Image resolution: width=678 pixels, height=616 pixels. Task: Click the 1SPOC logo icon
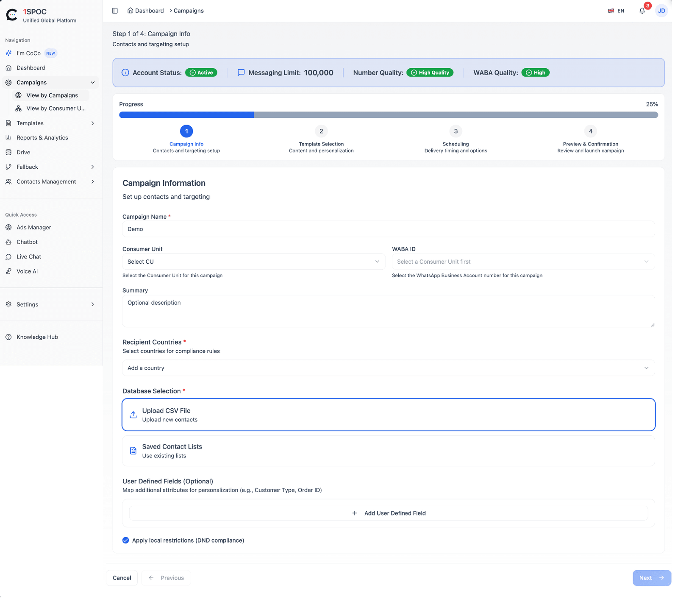click(12, 15)
